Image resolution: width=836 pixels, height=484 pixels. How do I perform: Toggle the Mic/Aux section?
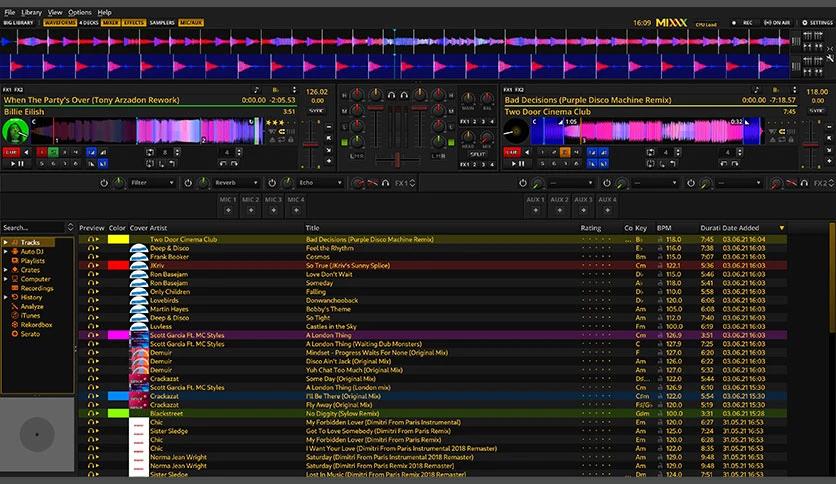coord(191,23)
